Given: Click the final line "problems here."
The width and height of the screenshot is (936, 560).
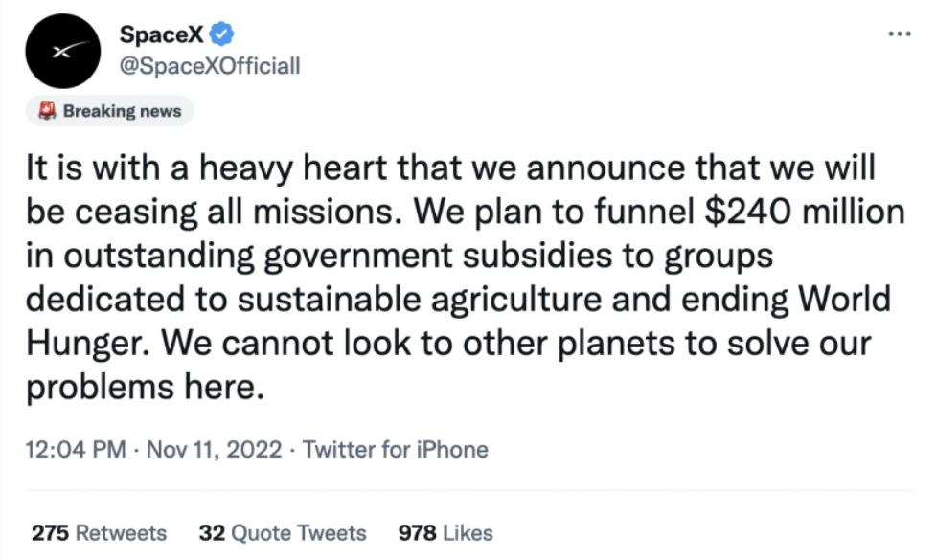Looking at the screenshot, I should pos(145,389).
